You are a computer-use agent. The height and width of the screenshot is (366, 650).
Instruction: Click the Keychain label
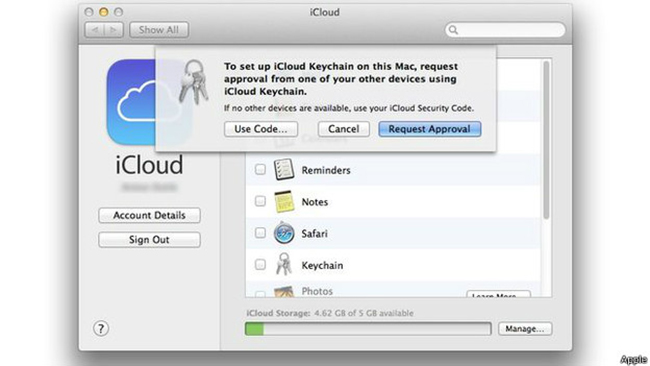[322, 266]
